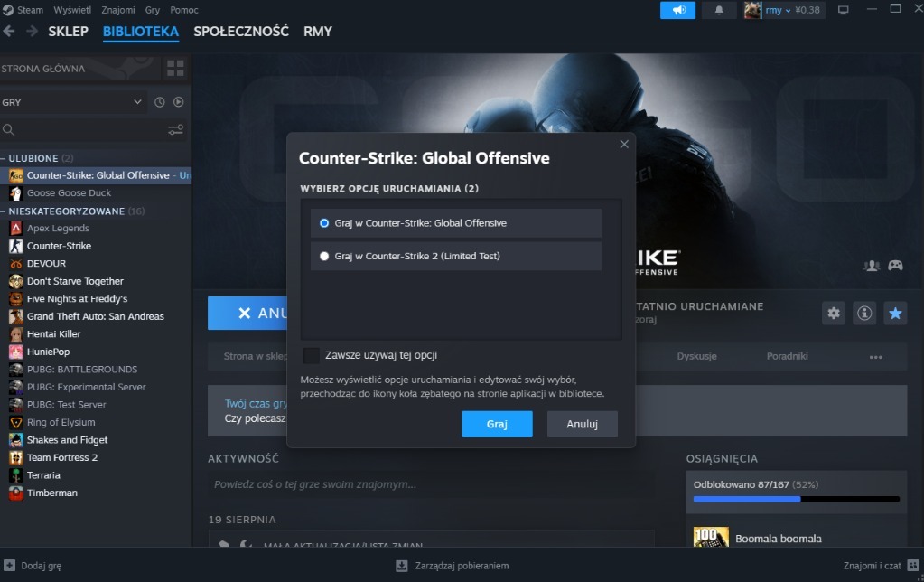Select Graj w Counter-Strike: Global Offensive option
924x582 pixels.
tap(456, 223)
